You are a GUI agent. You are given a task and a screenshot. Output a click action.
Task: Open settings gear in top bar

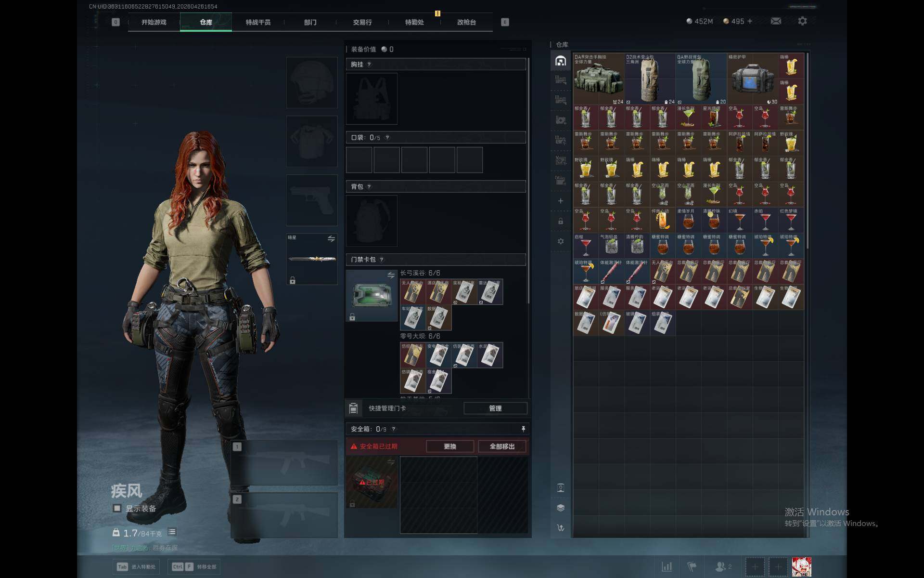click(802, 21)
